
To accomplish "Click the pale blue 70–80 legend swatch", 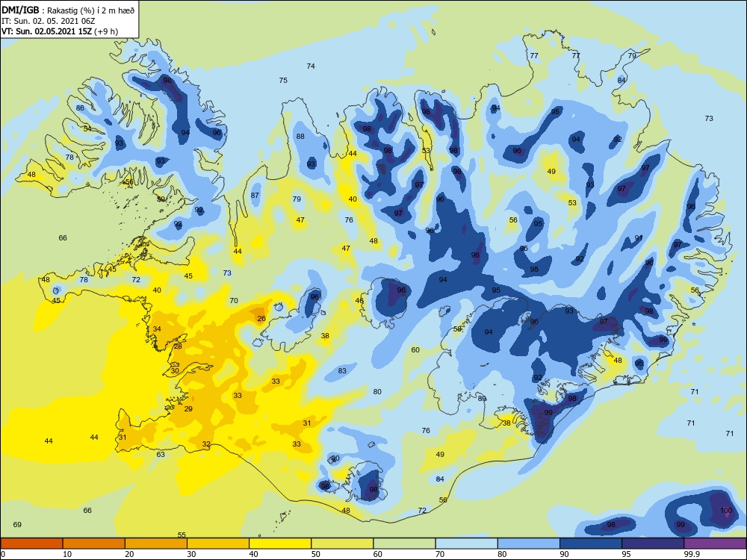I will coord(466,544).
